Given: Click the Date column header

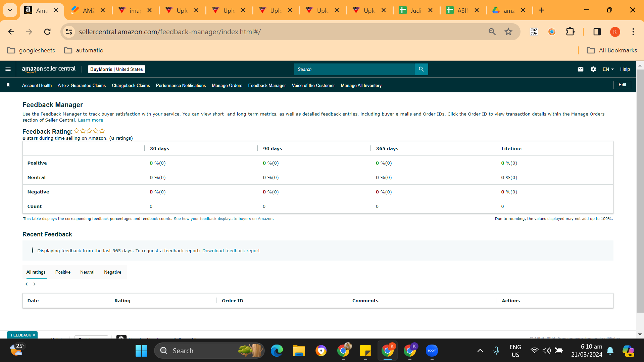Looking at the screenshot, I should [x=33, y=301].
